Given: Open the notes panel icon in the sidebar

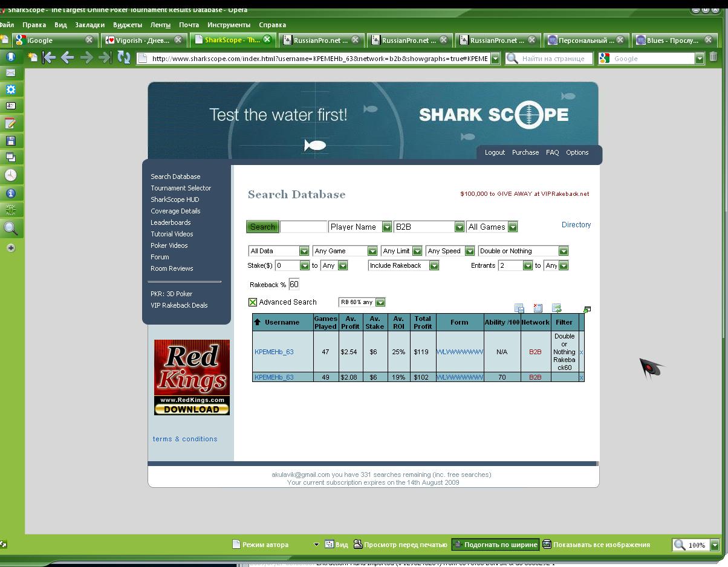Looking at the screenshot, I should coord(10,123).
